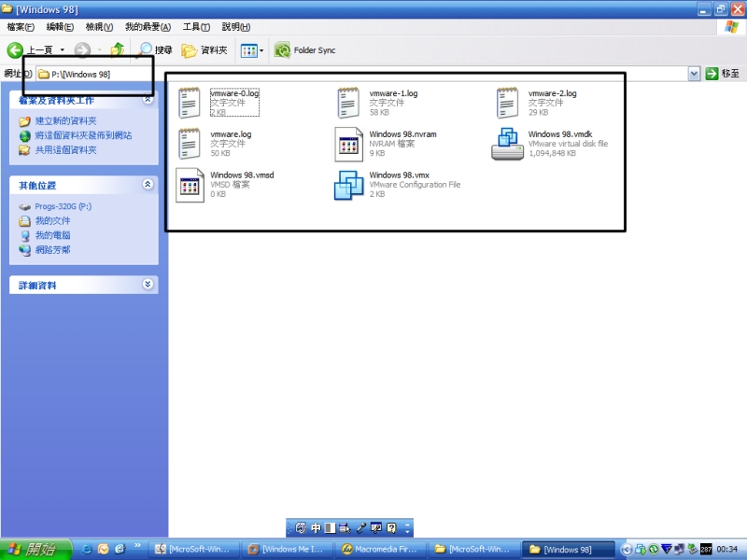Click the [Windows 98] taskbar button

pos(568,550)
